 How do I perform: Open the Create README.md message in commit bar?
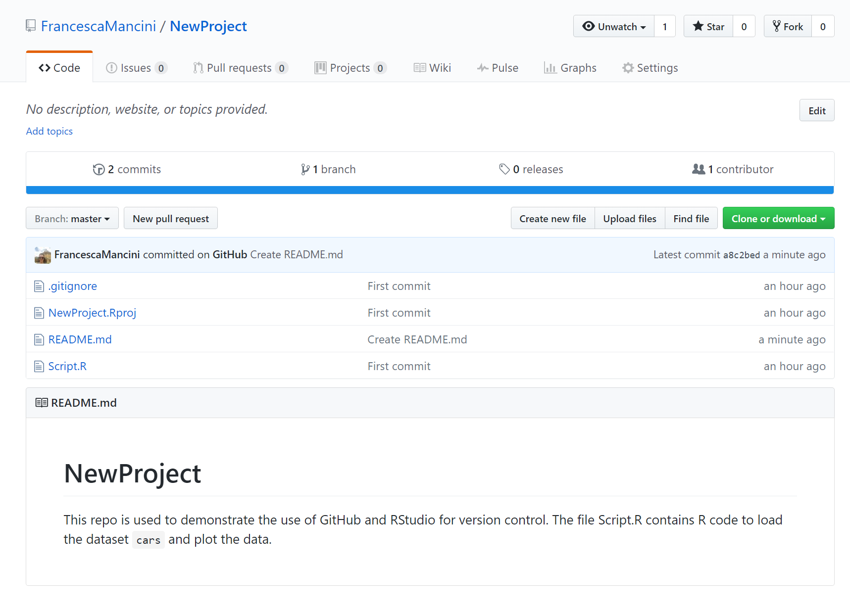tap(297, 255)
